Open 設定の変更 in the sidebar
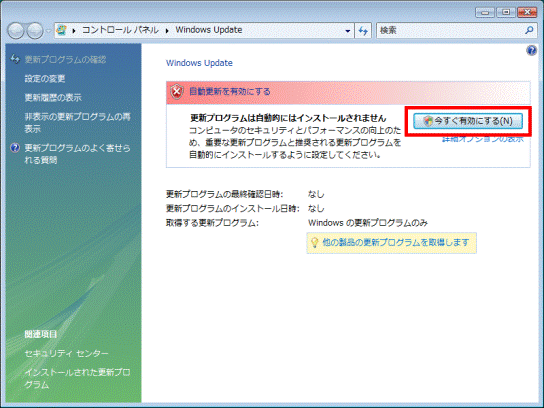The image size is (544, 408). 45,79
